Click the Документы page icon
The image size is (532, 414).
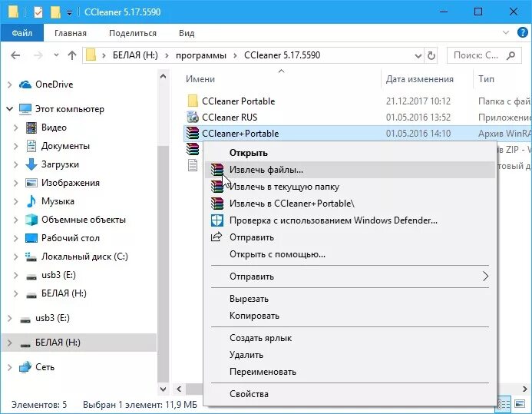[31, 146]
